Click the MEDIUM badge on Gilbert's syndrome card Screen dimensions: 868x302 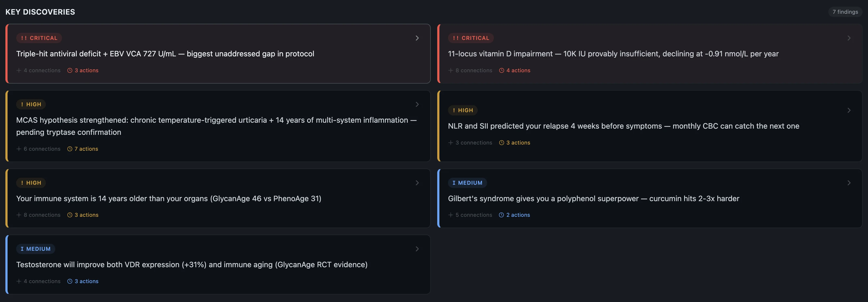(x=467, y=183)
